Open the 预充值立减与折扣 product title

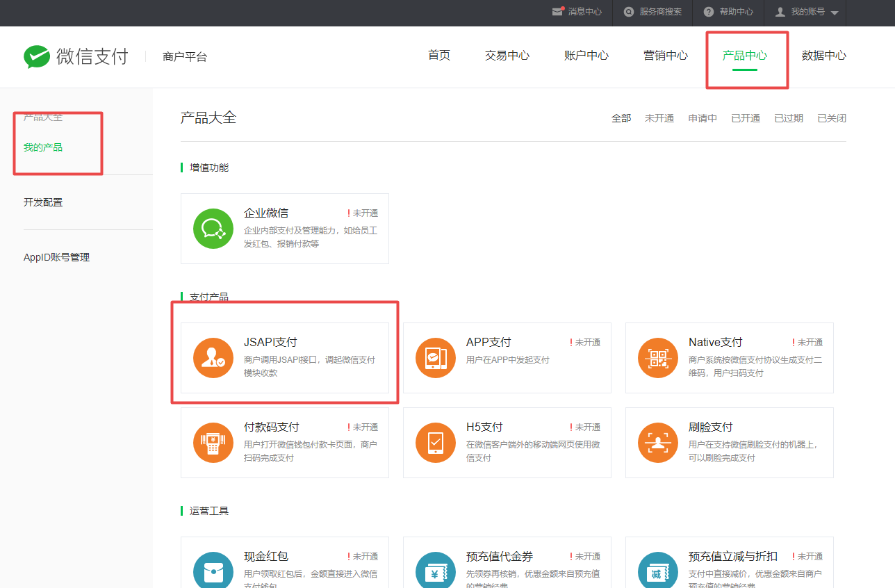point(733,557)
